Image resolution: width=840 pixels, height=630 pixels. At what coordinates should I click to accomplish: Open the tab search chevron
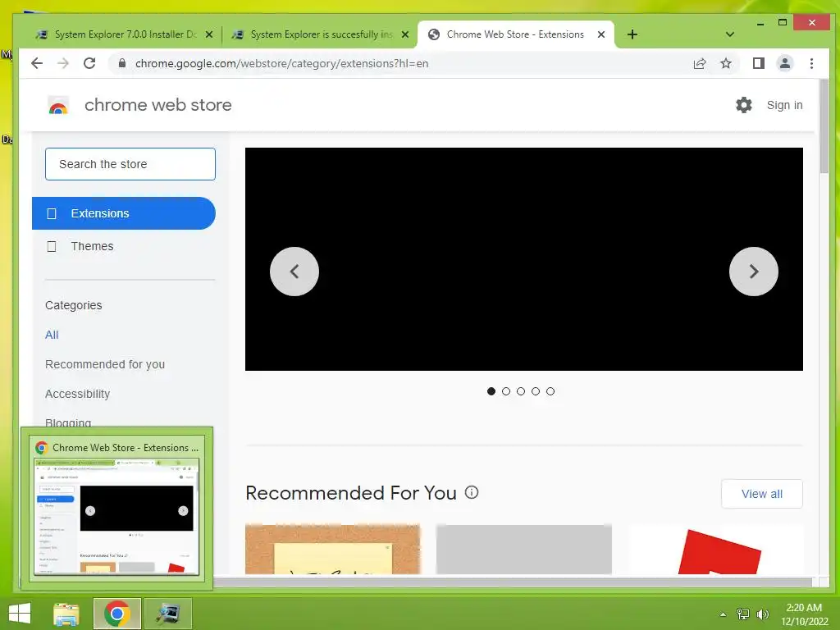point(729,34)
